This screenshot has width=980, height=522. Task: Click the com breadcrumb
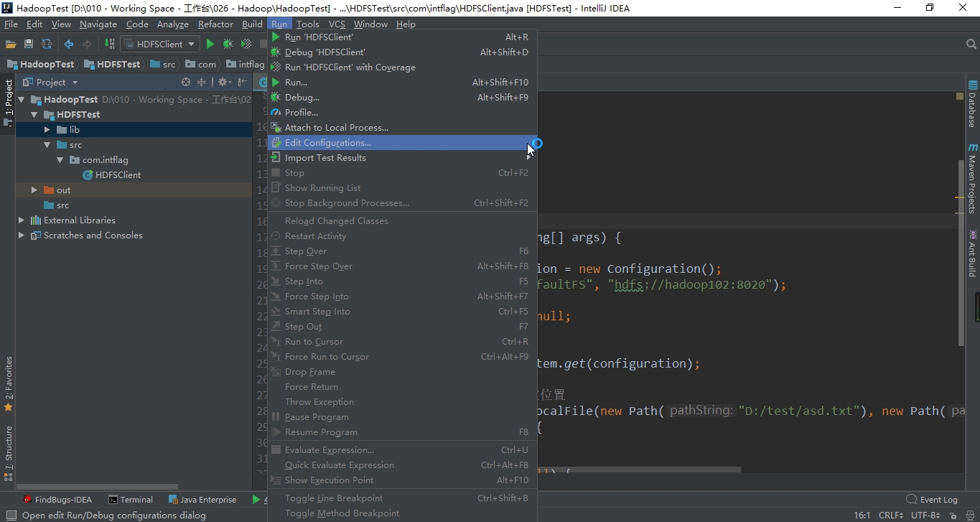[x=201, y=64]
